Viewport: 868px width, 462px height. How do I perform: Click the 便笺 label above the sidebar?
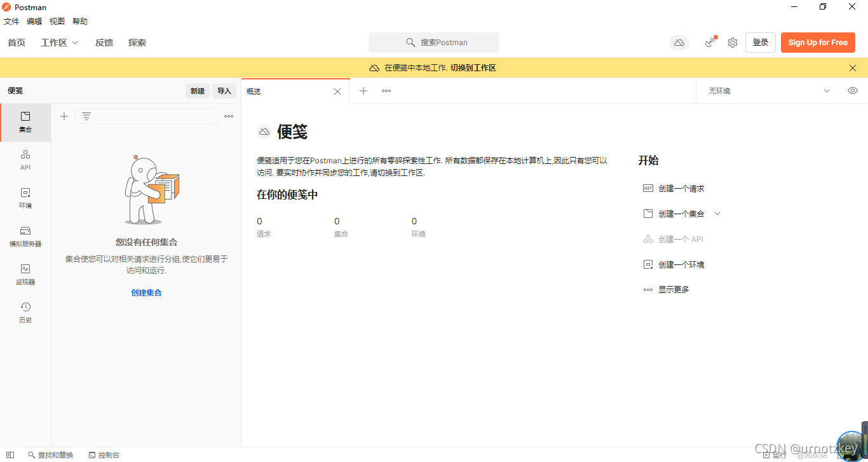click(x=15, y=91)
